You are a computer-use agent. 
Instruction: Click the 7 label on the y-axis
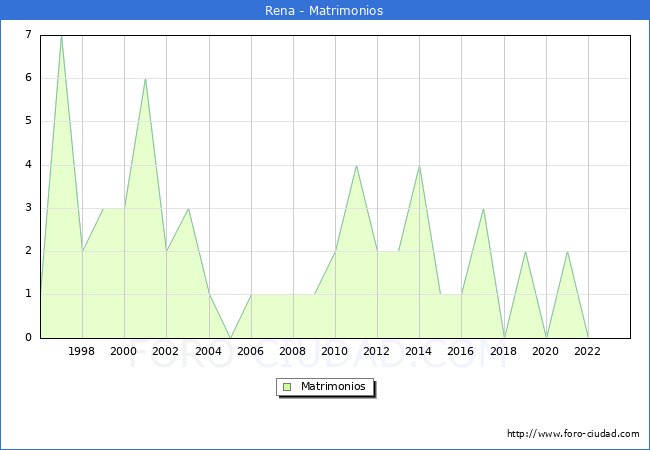[28, 35]
